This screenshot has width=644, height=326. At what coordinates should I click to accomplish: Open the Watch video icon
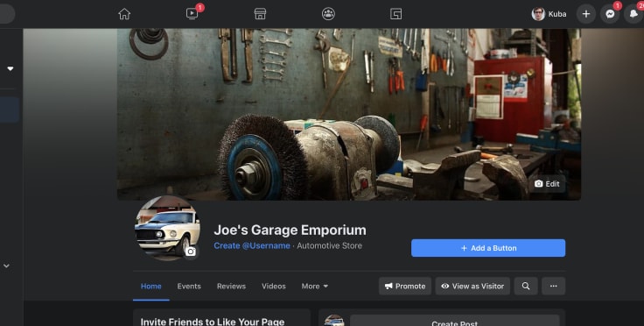click(x=192, y=13)
